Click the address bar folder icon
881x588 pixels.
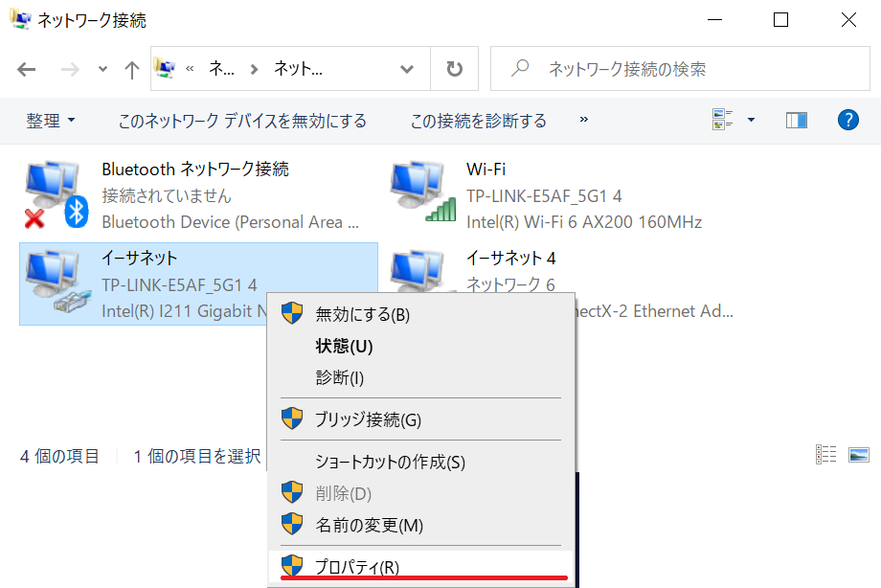[164, 68]
